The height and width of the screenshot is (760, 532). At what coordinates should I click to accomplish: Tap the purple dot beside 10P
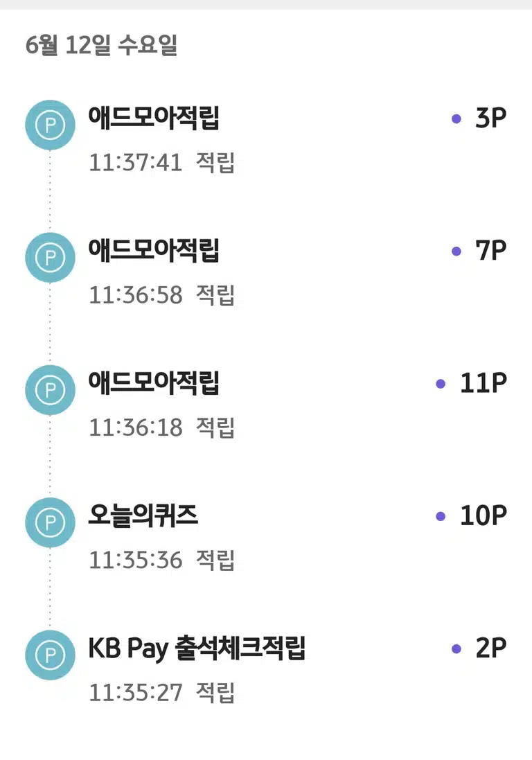point(441,516)
